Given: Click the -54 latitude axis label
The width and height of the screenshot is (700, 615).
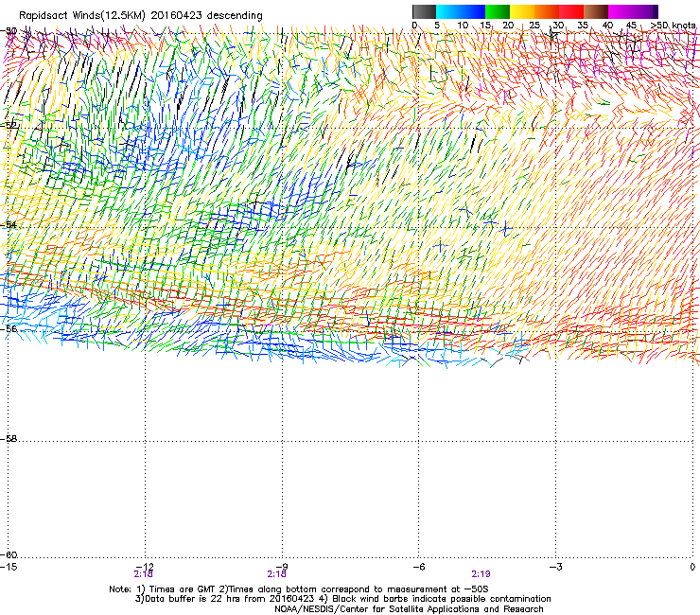Looking at the screenshot, I should [9, 224].
